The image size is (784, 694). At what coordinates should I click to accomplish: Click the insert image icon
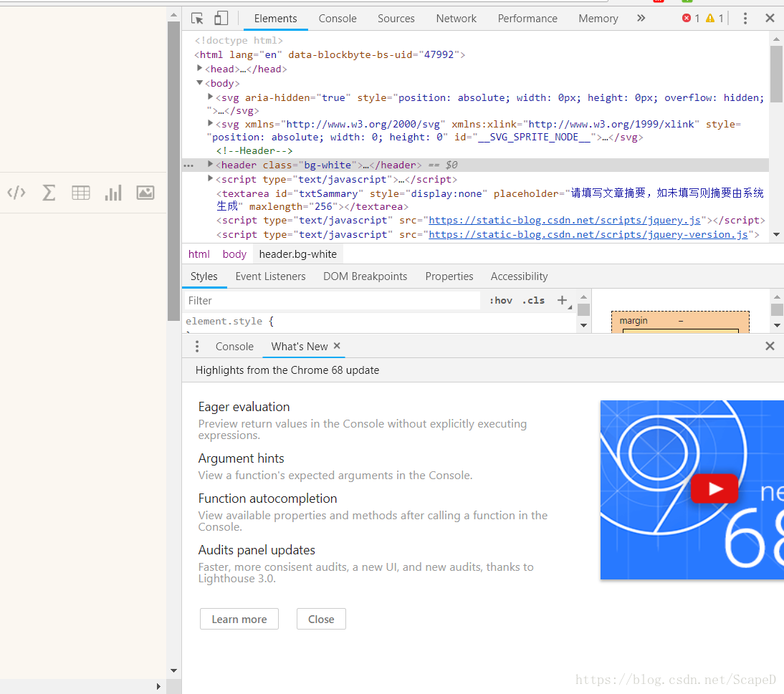coord(145,193)
